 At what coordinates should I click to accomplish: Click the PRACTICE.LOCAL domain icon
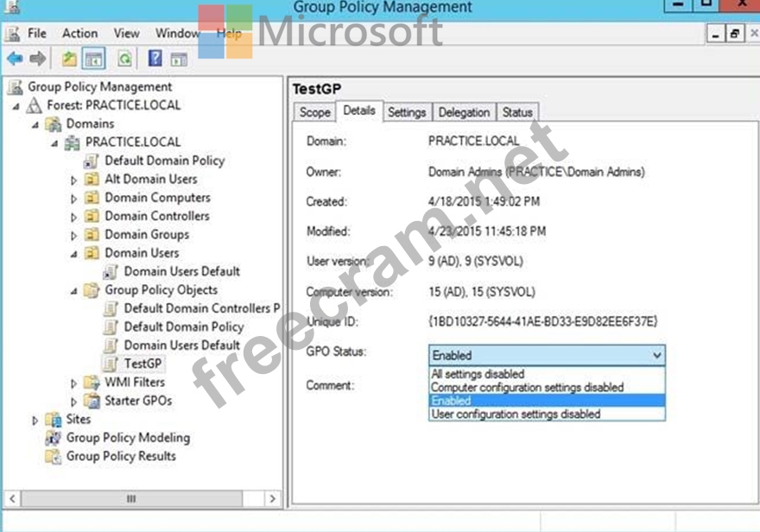[73, 142]
